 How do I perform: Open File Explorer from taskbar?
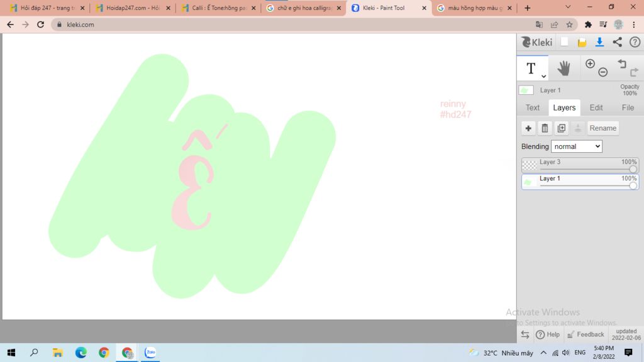57,353
